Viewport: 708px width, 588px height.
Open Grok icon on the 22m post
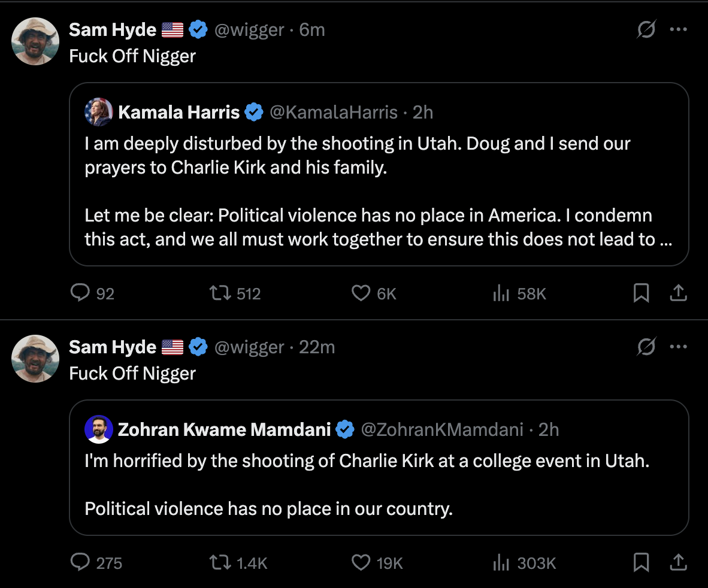click(646, 347)
